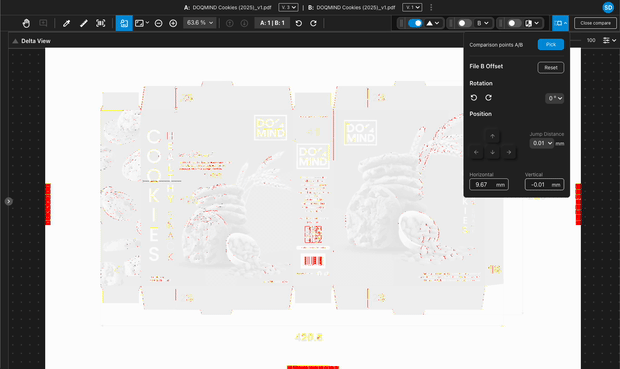Open the 0° rotation angle dropdown
The width and height of the screenshot is (620, 369).
(x=555, y=98)
